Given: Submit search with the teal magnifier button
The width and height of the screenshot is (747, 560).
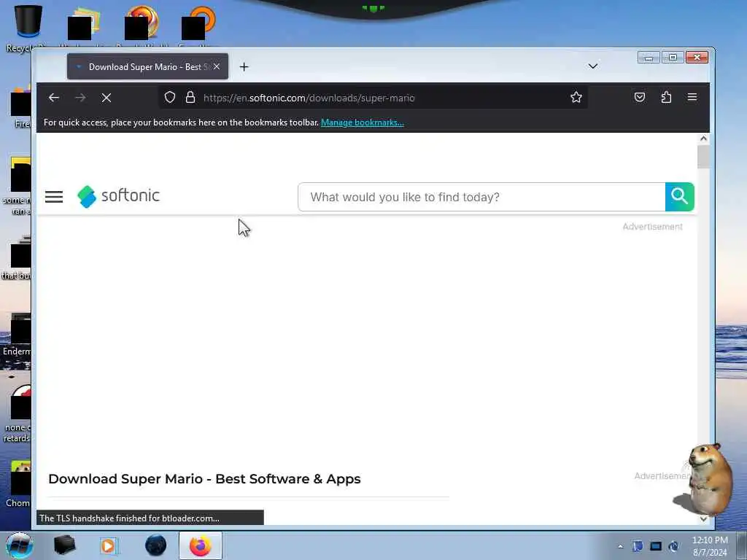Looking at the screenshot, I should click(x=679, y=197).
